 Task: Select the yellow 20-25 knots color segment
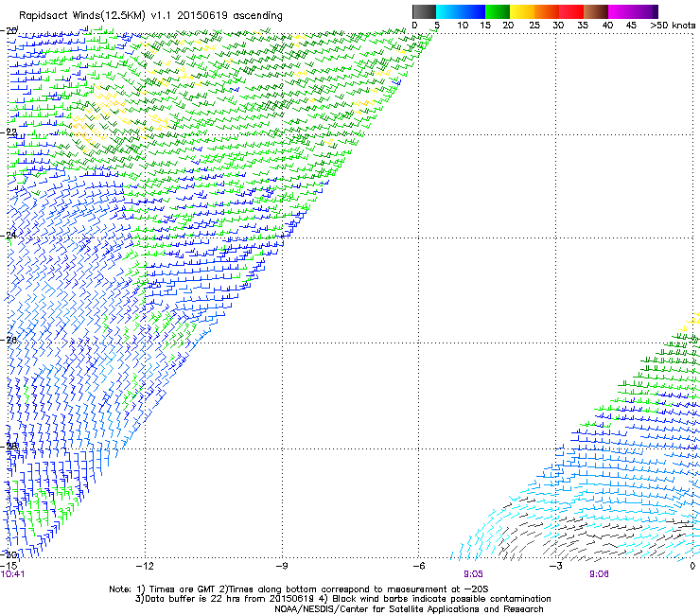click(x=522, y=11)
